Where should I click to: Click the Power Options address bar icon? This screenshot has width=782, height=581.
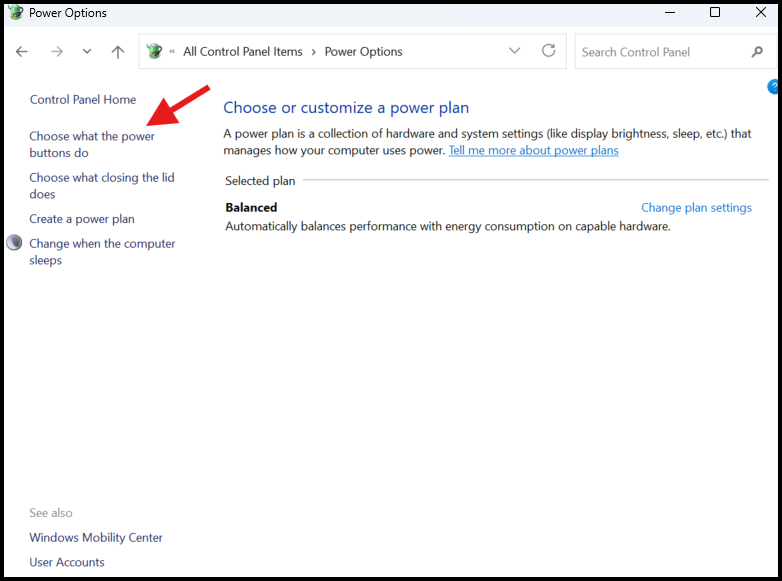point(154,51)
